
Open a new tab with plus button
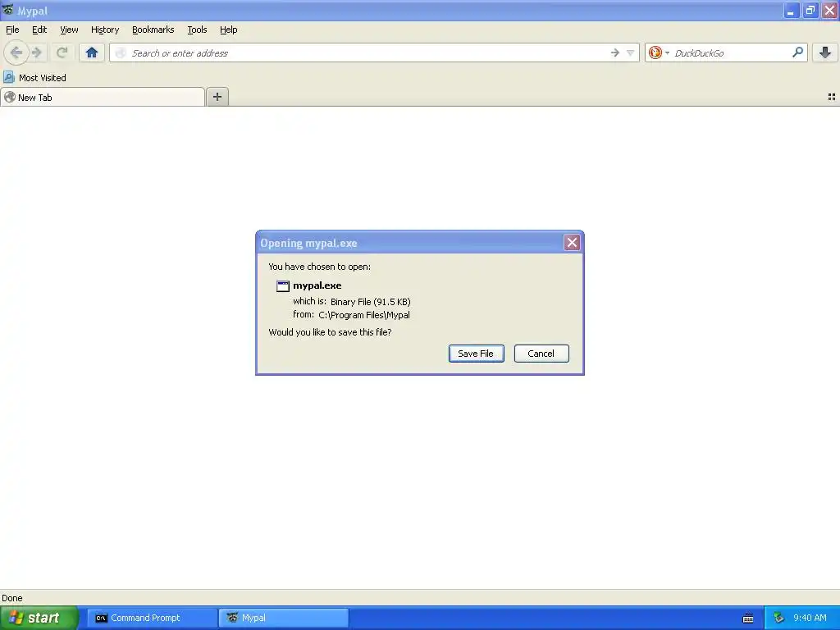pos(217,97)
